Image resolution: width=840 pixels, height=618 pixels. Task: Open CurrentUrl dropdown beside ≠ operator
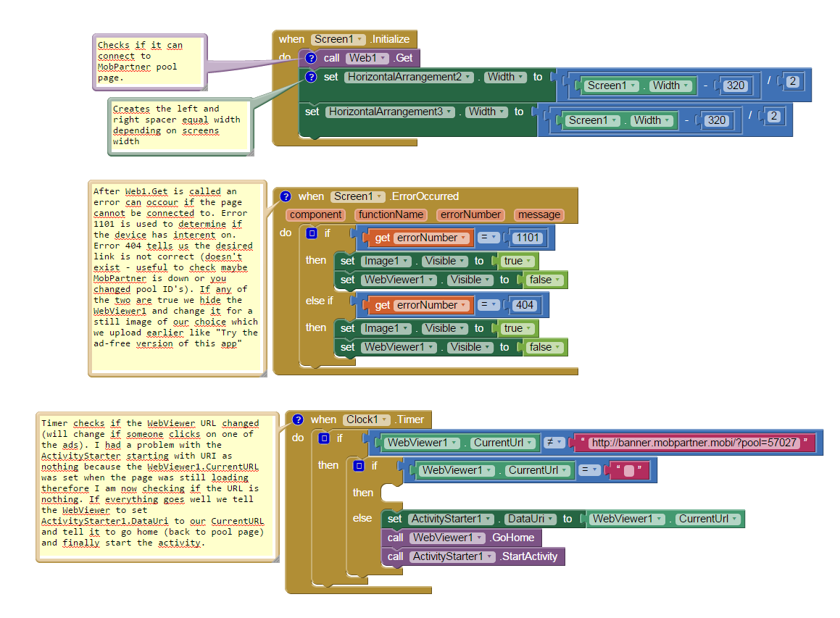[x=503, y=443]
